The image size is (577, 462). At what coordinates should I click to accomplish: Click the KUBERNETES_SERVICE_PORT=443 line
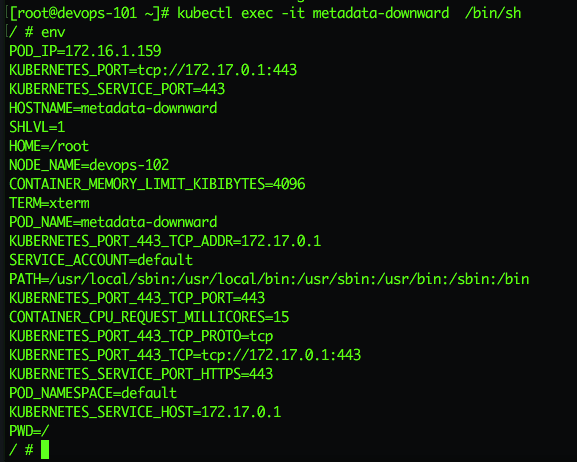pos(117,89)
